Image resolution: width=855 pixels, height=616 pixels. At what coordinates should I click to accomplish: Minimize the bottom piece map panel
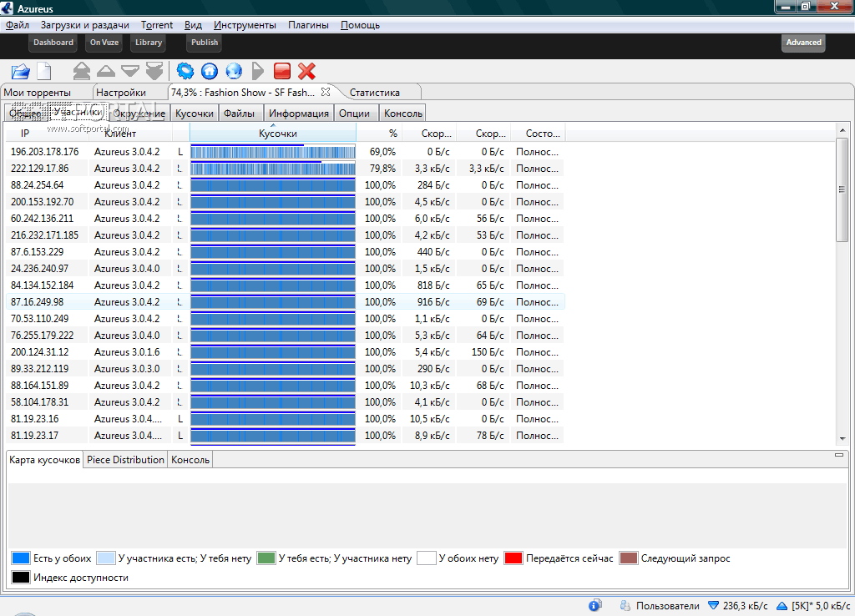coord(839,455)
